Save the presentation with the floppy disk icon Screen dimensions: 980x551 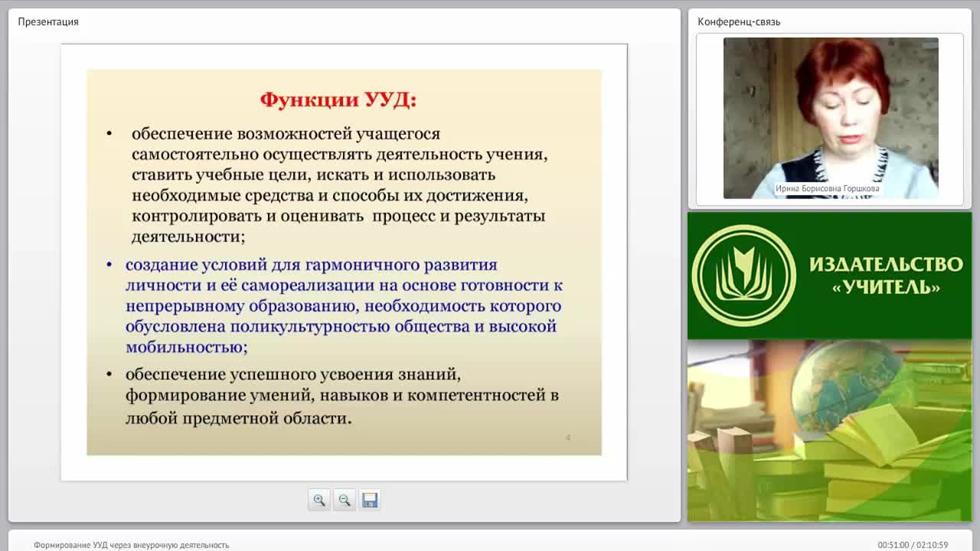(x=370, y=500)
